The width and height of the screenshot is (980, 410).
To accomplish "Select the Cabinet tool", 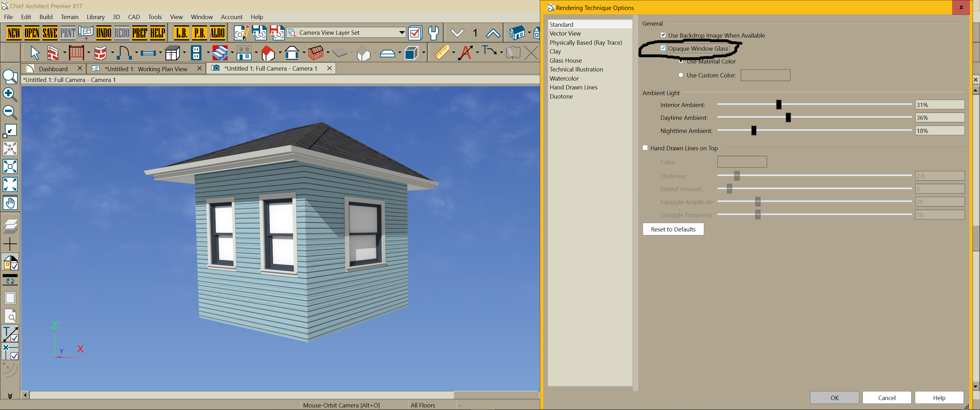I will click(172, 53).
